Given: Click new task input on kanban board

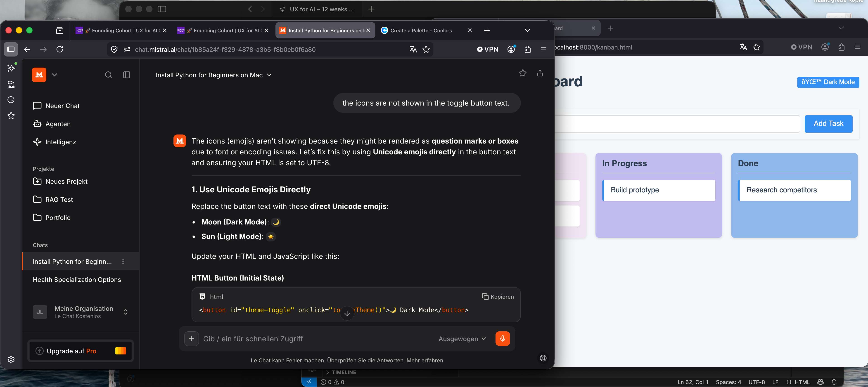Looking at the screenshot, I should click(677, 124).
